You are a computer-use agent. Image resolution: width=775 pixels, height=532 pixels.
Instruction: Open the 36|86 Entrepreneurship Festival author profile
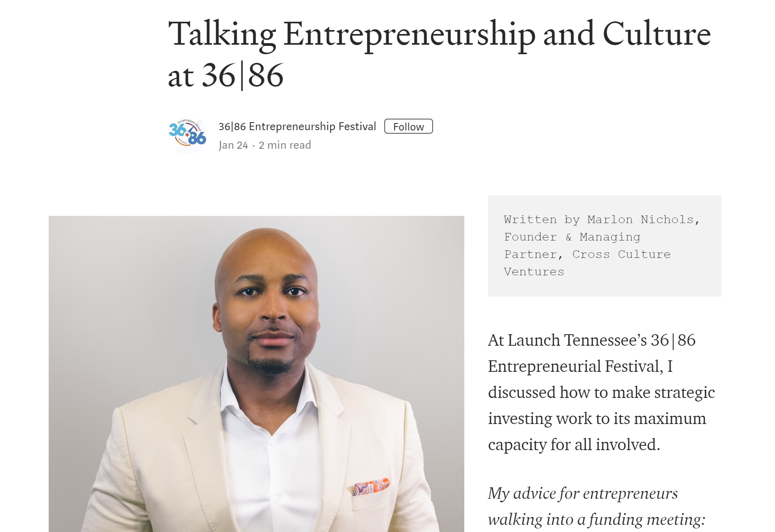pos(297,127)
